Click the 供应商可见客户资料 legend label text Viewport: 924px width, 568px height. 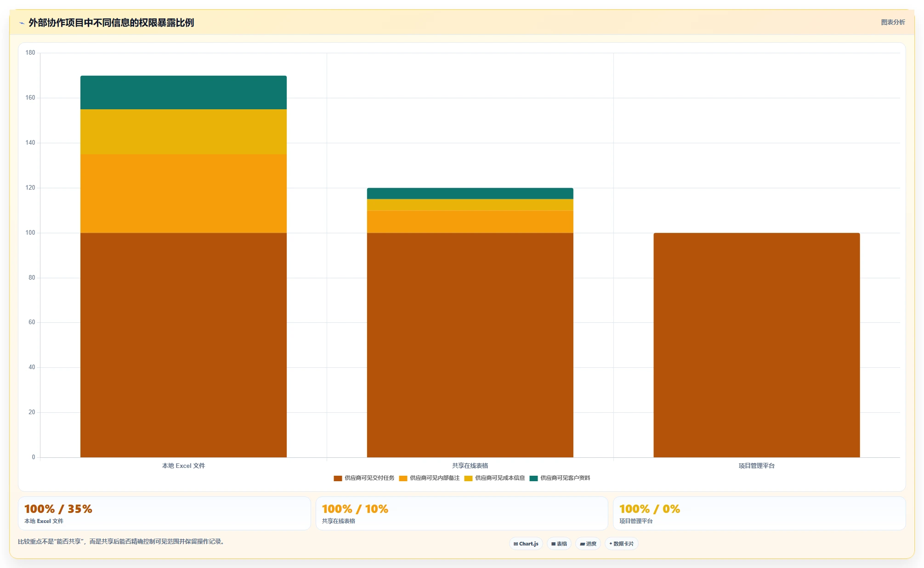click(x=565, y=478)
